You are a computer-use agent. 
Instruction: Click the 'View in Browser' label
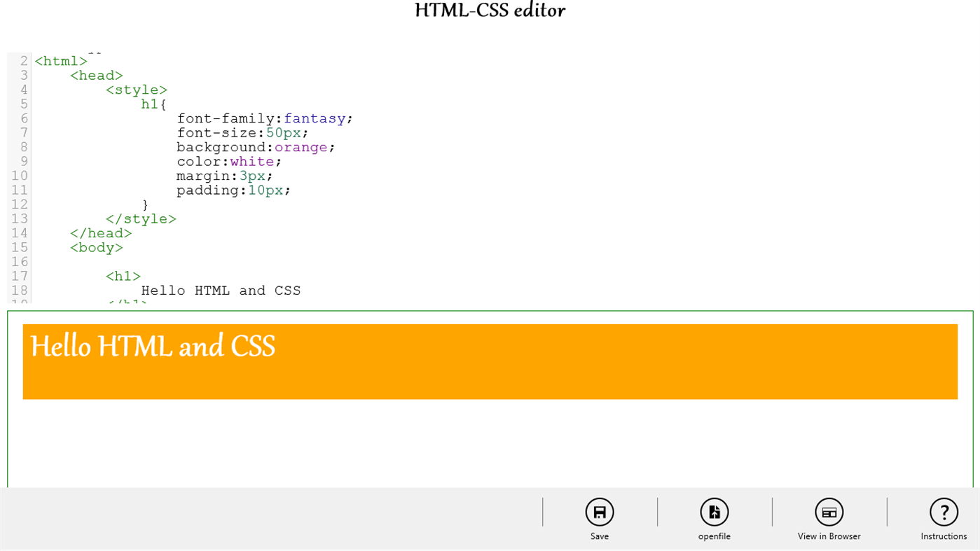pos(829,536)
